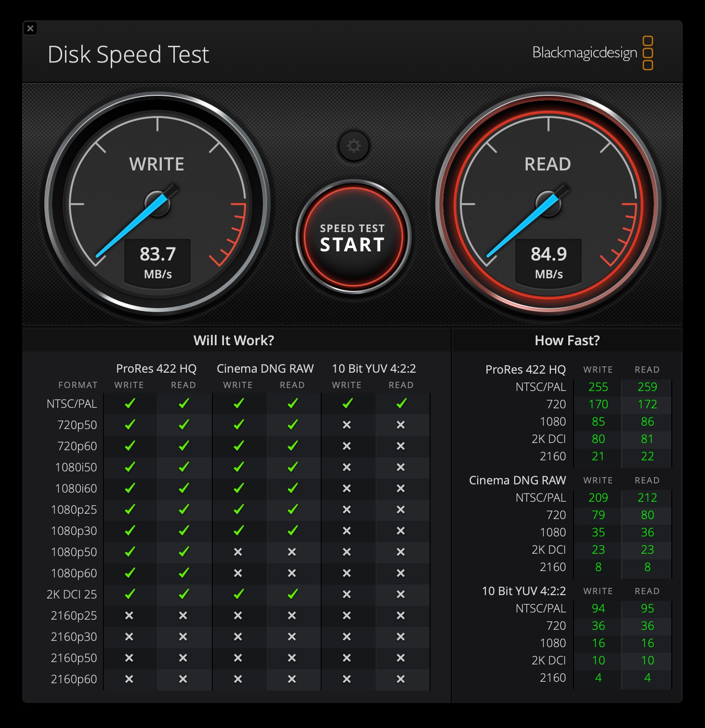This screenshot has width=705, height=728.
Task: Click the 1080p50 ProRes 422 HQ write checkmark
Action: [x=130, y=552]
